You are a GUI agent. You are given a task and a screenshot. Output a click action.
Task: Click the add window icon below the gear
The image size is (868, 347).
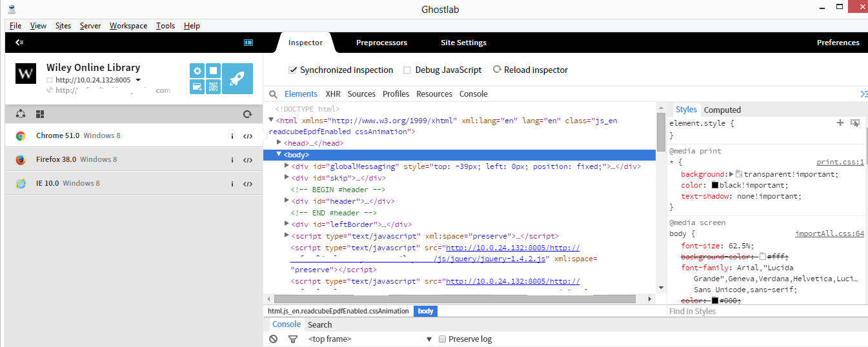[x=197, y=87]
